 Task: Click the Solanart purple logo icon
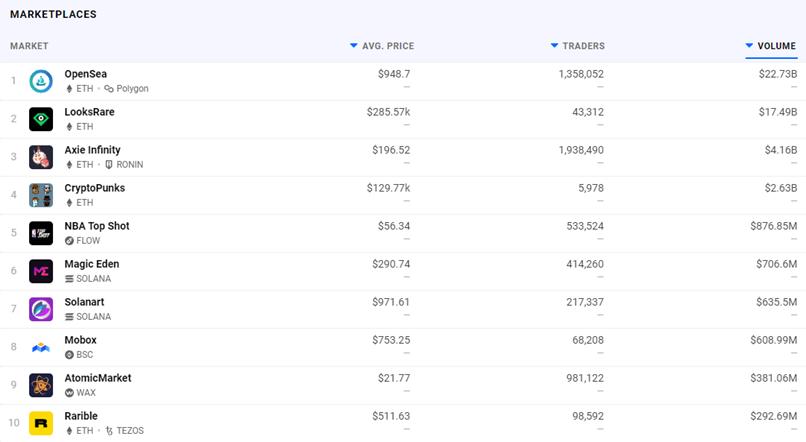(x=41, y=309)
